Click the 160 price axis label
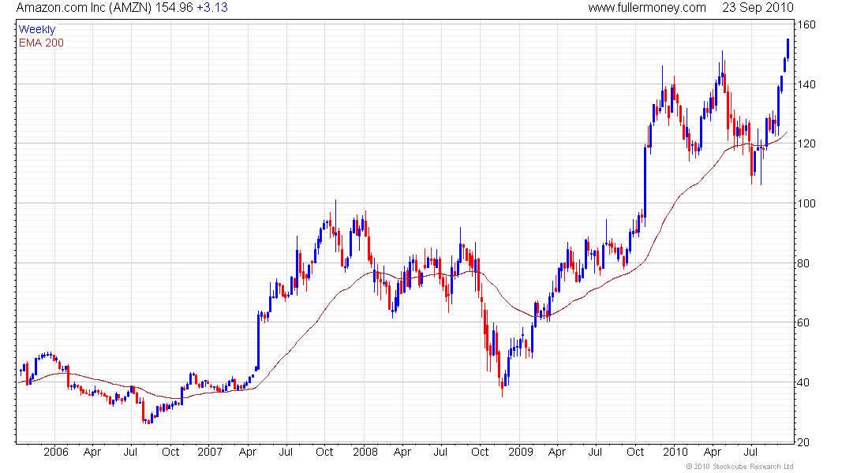 pyautogui.click(x=806, y=24)
